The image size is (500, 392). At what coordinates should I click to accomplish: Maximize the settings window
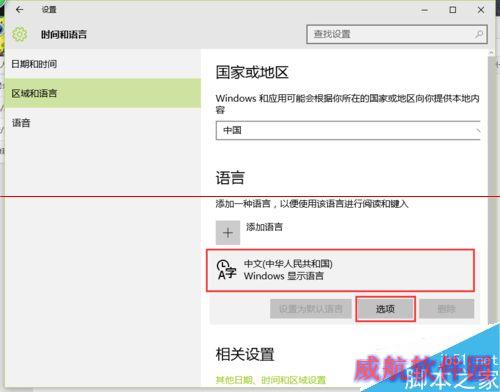pos(453,10)
